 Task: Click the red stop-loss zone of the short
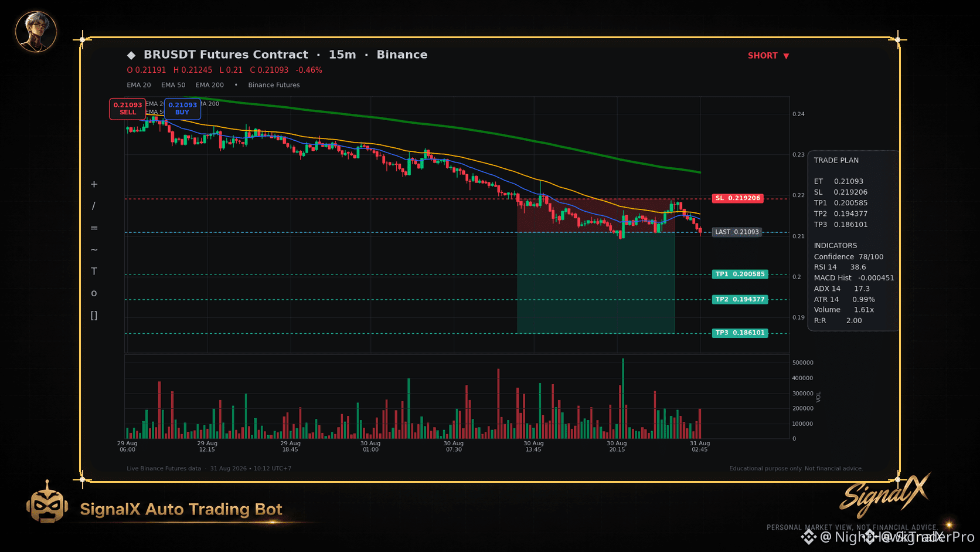(596, 215)
